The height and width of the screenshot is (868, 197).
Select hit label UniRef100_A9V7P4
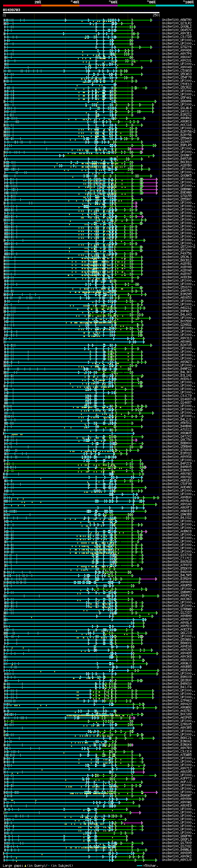pos(177,54)
